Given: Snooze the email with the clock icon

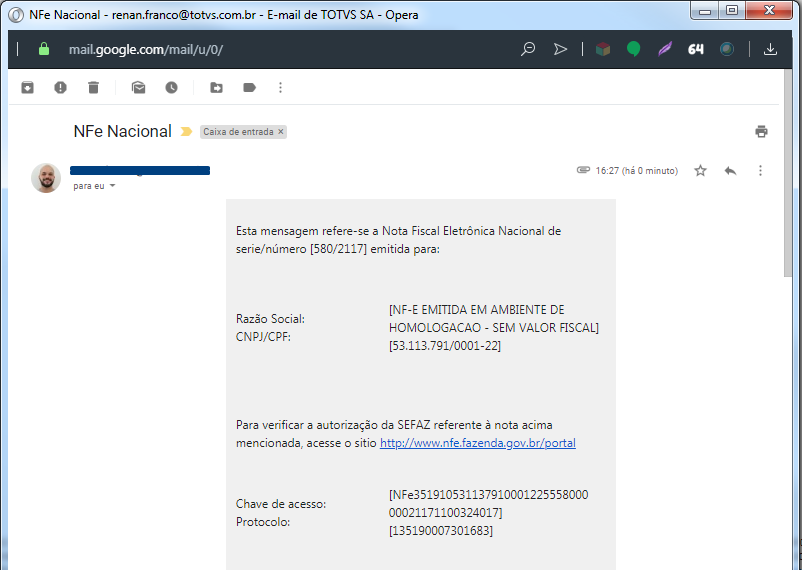Looking at the screenshot, I should pos(171,87).
